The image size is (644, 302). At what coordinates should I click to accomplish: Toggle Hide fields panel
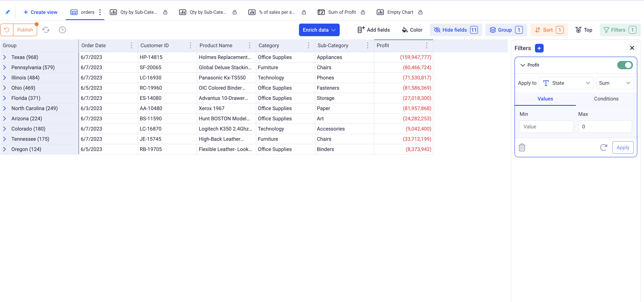tap(456, 30)
